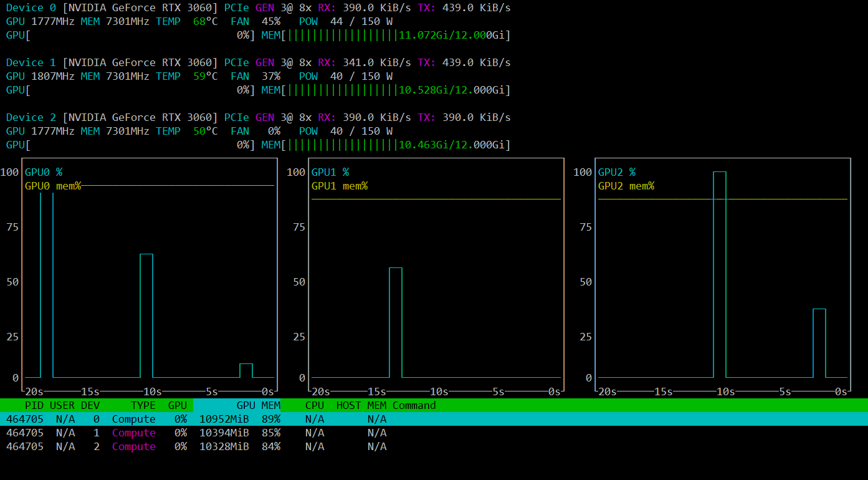Click the CPU column header

[x=315, y=405]
